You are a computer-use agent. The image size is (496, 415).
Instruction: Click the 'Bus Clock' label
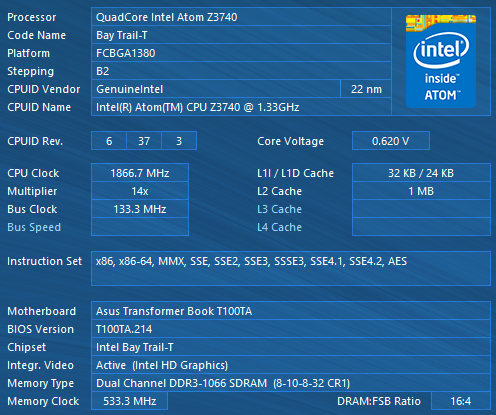(32, 209)
